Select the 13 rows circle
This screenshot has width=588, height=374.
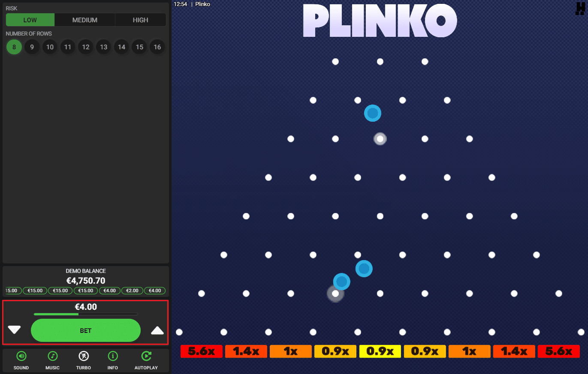104,47
